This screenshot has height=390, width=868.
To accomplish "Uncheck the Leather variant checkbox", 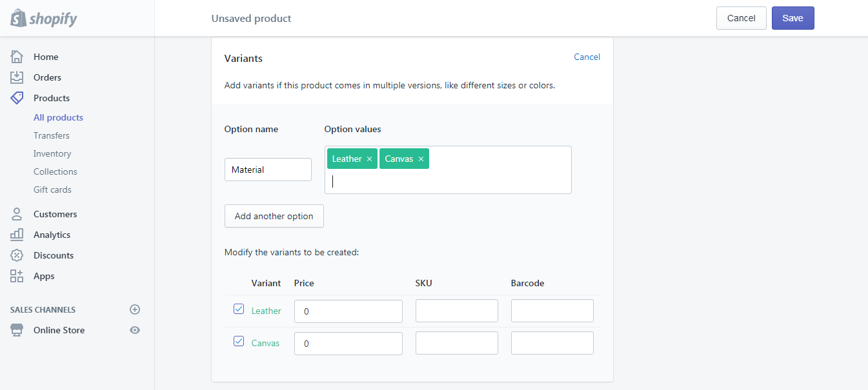I will tap(239, 309).
